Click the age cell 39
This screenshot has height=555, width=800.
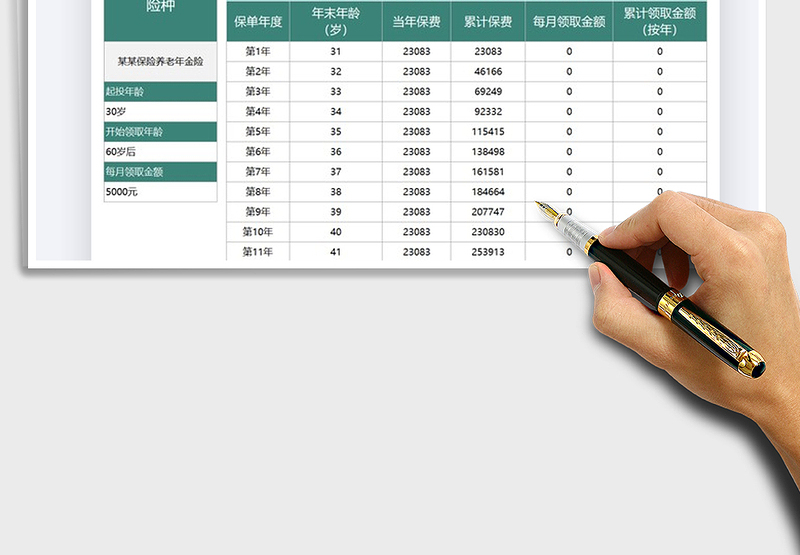click(336, 212)
